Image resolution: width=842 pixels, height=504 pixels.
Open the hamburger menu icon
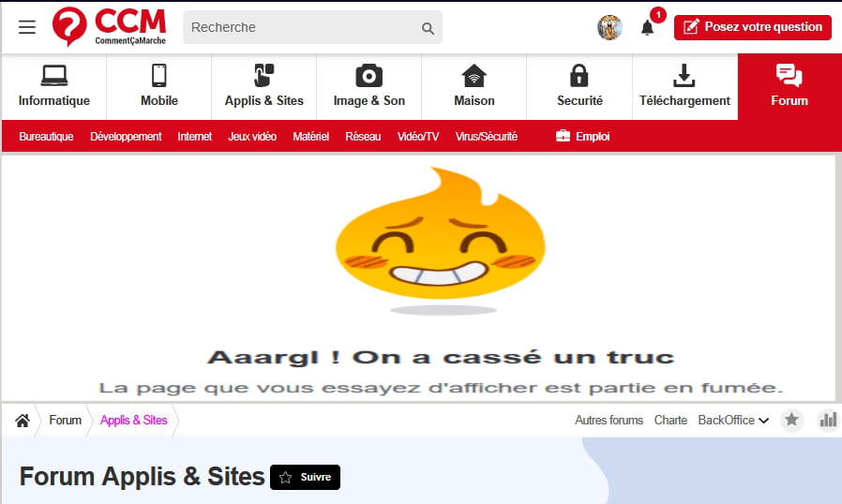click(x=27, y=27)
